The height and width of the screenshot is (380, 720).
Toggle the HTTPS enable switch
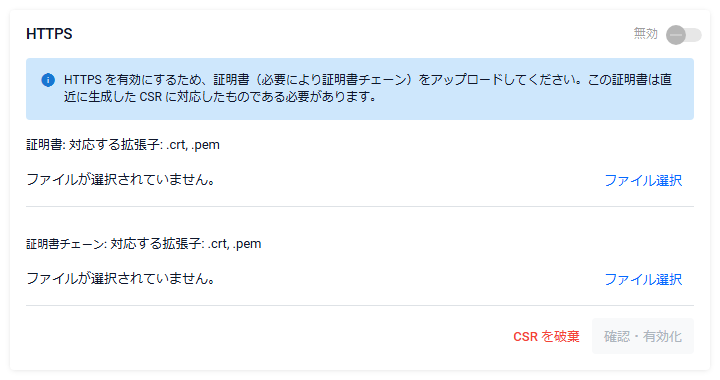pos(684,35)
